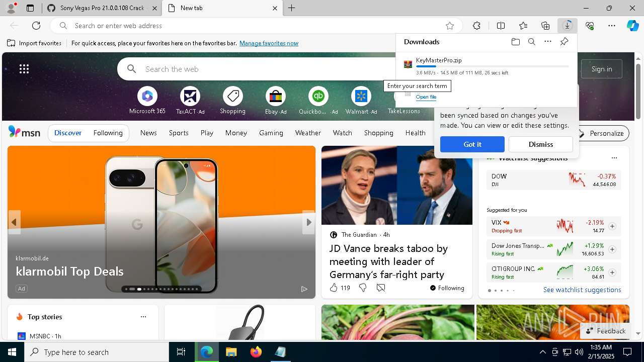Open the Collections toolbar icon
644x362 pixels.
[x=545, y=26]
